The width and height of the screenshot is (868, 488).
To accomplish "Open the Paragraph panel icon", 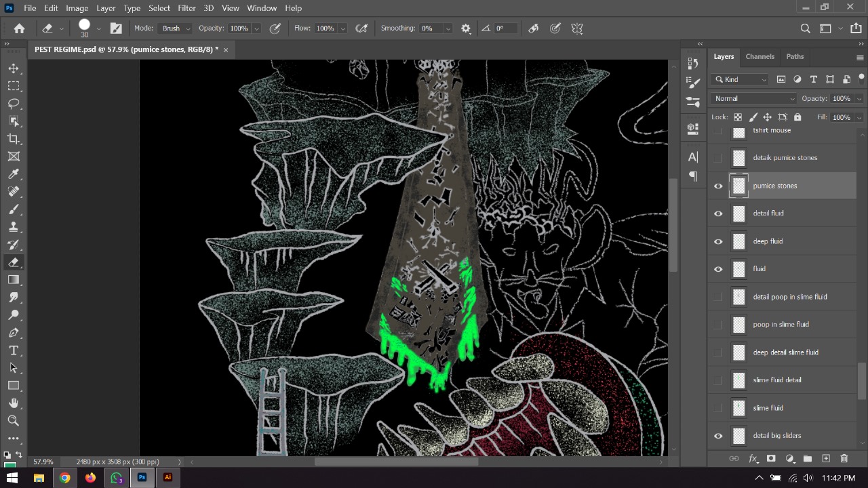I will [693, 176].
